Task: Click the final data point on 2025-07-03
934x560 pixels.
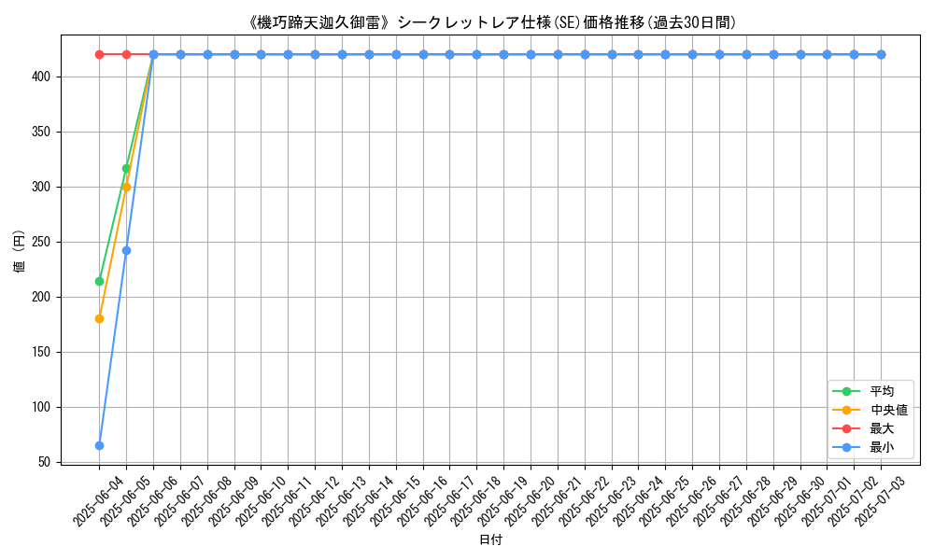Action: coord(881,55)
